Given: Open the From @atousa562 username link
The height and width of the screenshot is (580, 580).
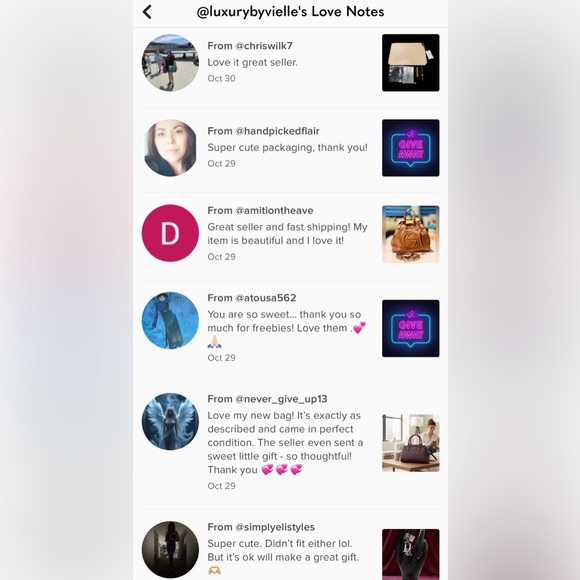Looking at the screenshot, I should pos(252,298).
